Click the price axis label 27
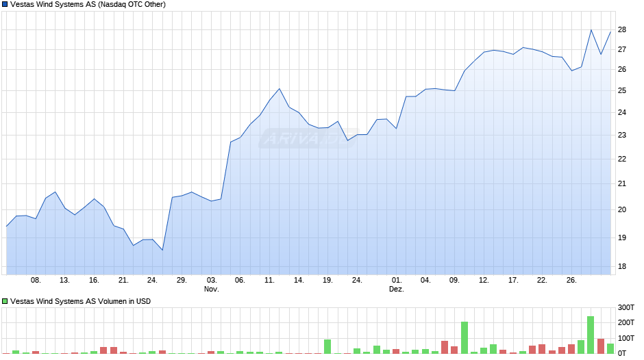Screen dimensions: 644x360 click(622, 49)
